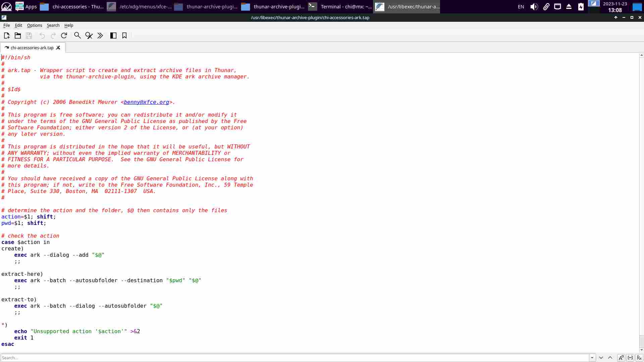Click the benny@xfce.org email link
The width and height of the screenshot is (644, 362).
(x=146, y=102)
